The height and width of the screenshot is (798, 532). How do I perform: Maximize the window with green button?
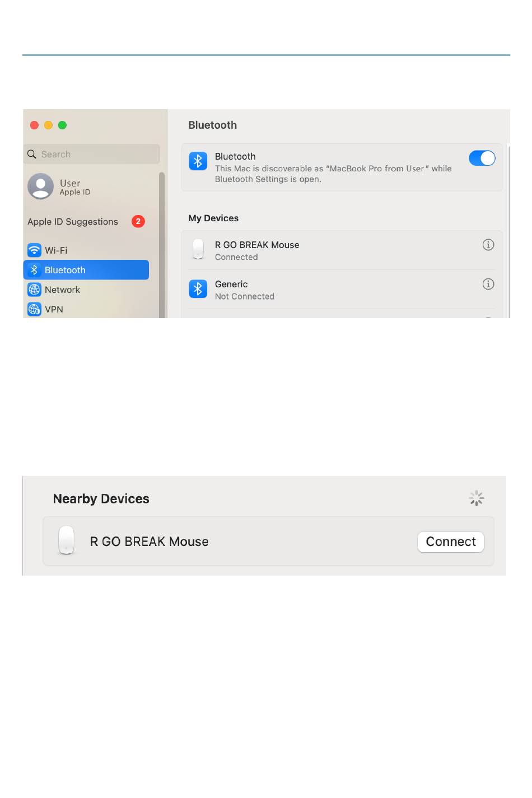click(62, 125)
